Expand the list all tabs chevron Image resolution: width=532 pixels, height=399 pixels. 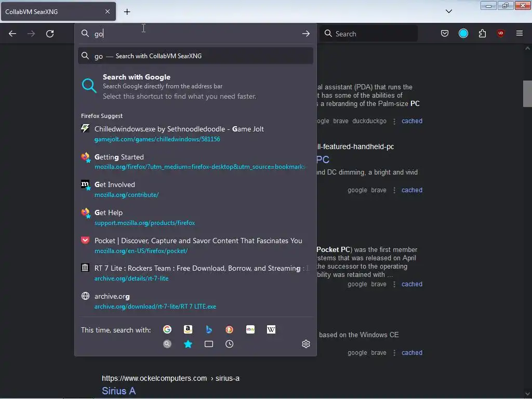coord(448,11)
